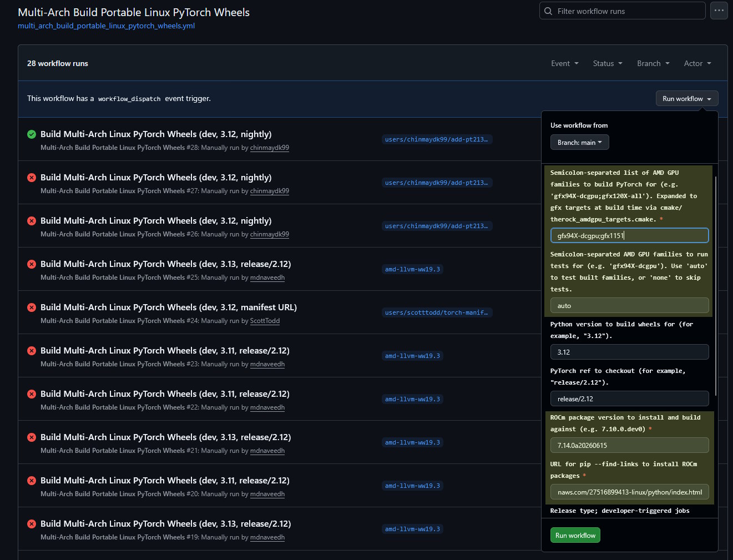Open mdnaveedh profile link on run #22
This screenshot has width=733, height=560.
coord(267,407)
